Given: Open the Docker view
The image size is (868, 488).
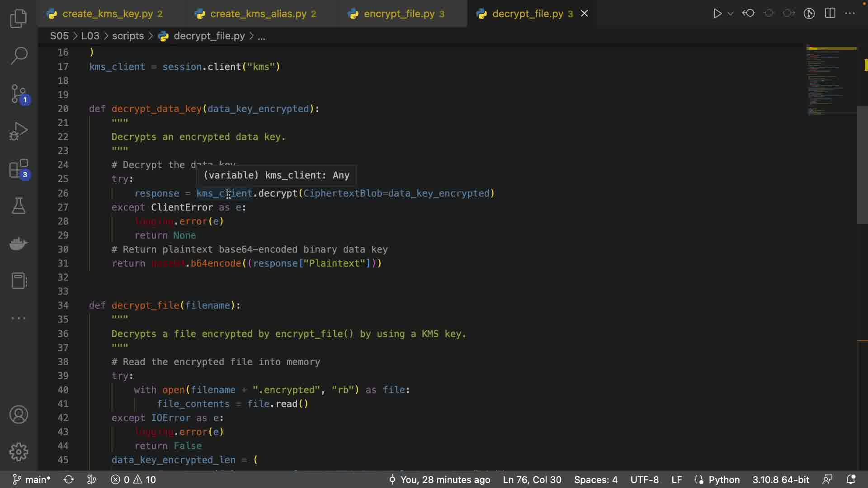Looking at the screenshot, I should point(19,244).
